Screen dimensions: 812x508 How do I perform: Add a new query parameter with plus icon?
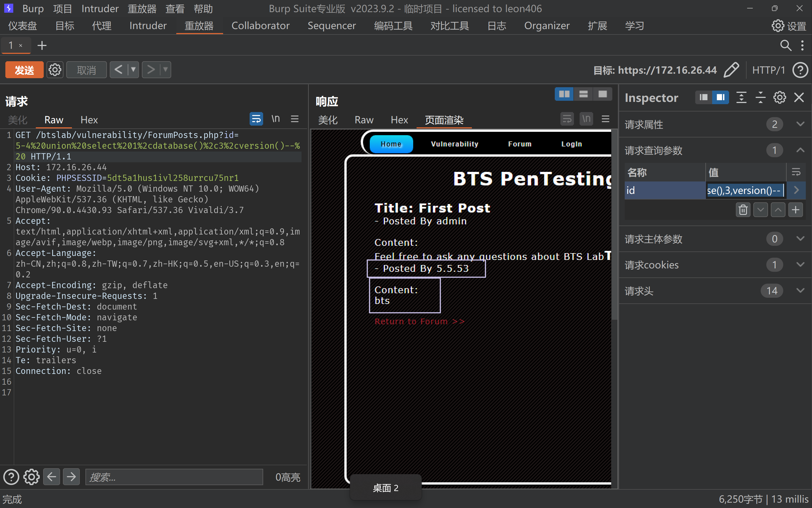click(x=795, y=210)
